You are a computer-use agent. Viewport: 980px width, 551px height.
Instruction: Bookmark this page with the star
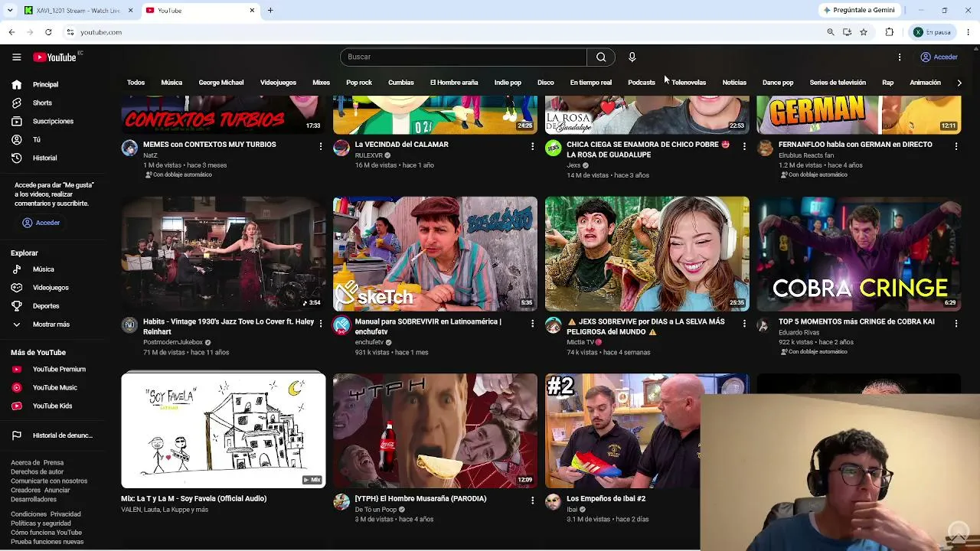point(864,32)
